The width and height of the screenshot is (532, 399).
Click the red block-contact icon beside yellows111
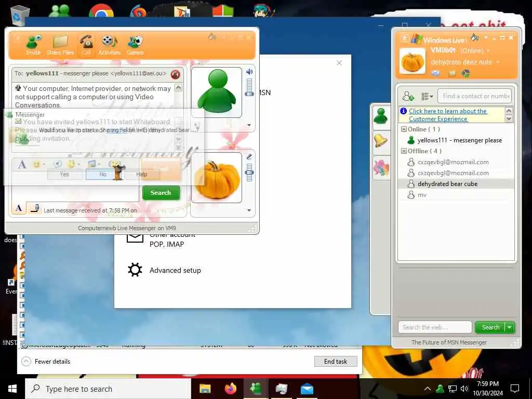[176, 74]
